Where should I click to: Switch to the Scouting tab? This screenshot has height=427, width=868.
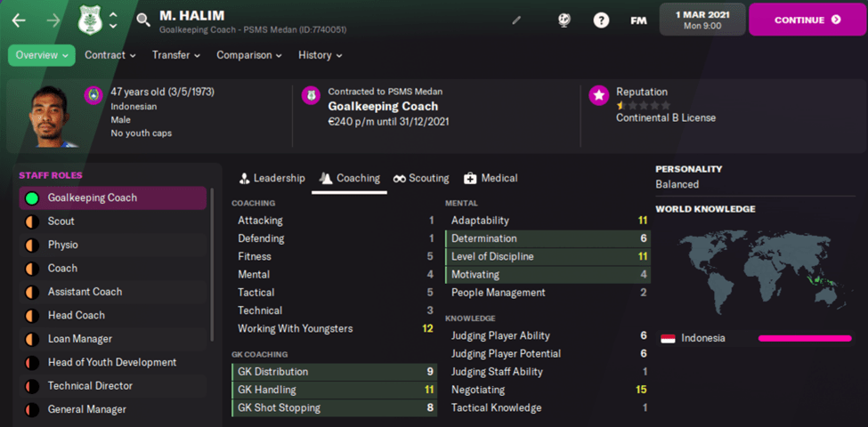click(421, 178)
